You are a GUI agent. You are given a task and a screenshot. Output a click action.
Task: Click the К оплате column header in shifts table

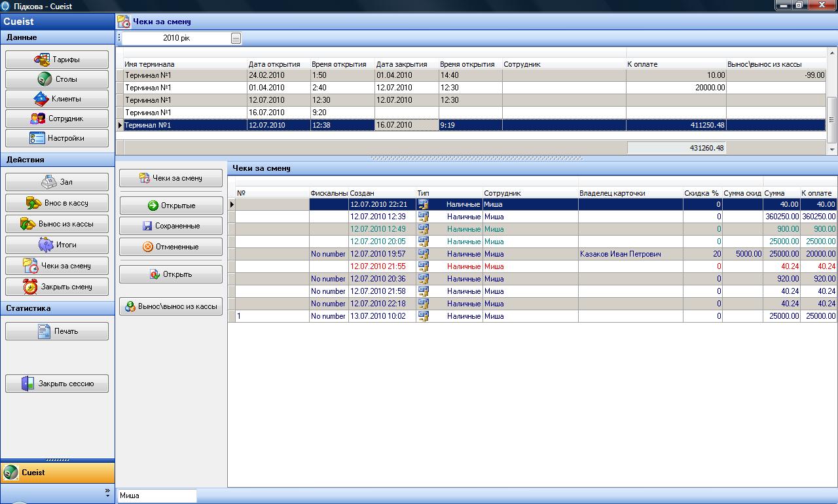click(675, 64)
